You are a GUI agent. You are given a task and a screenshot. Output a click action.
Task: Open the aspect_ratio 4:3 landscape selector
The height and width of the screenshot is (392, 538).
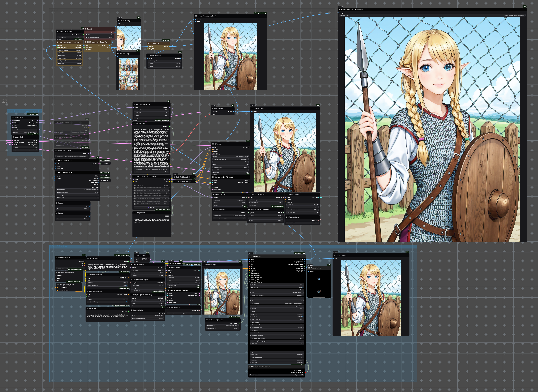(77, 190)
